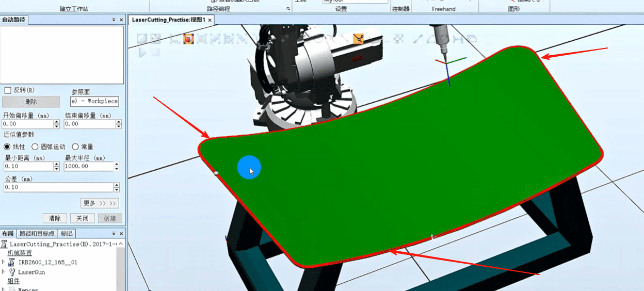Click the 机械装置 tree heading
Screen dimensions: 644x291
pyautogui.click(x=20, y=253)
